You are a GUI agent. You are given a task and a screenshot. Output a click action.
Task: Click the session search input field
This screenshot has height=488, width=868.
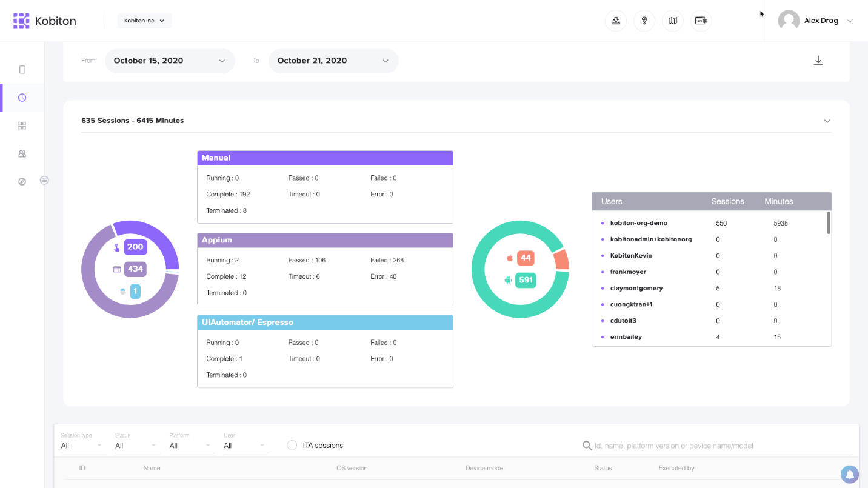723,446
